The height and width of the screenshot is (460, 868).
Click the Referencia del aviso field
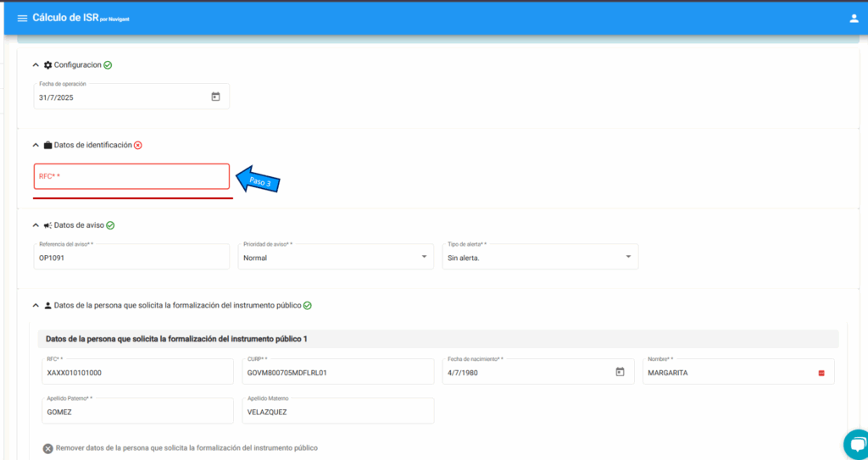click(131, 258)
